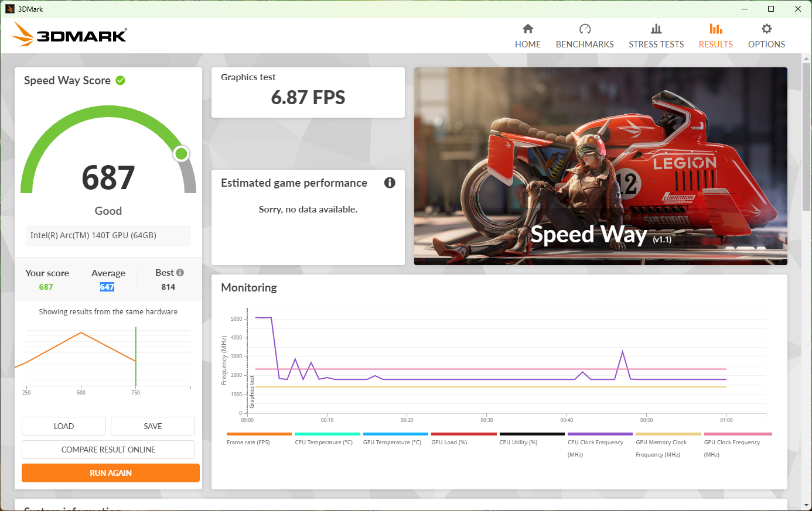Viewport: 812px width, 511px height.
Task: Toggle the GPU Load (%) legend series
Action: (449, 443)
